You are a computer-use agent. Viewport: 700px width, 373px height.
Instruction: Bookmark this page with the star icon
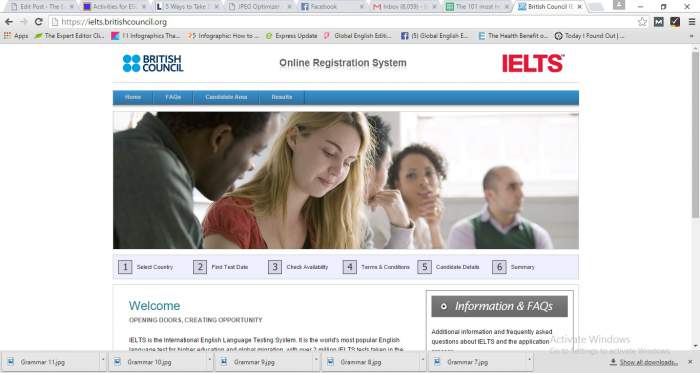pos(642,22)
